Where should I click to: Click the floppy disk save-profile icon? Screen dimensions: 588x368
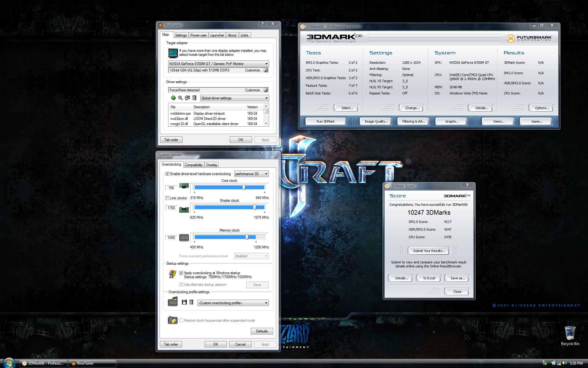click(x=184, y=302)
